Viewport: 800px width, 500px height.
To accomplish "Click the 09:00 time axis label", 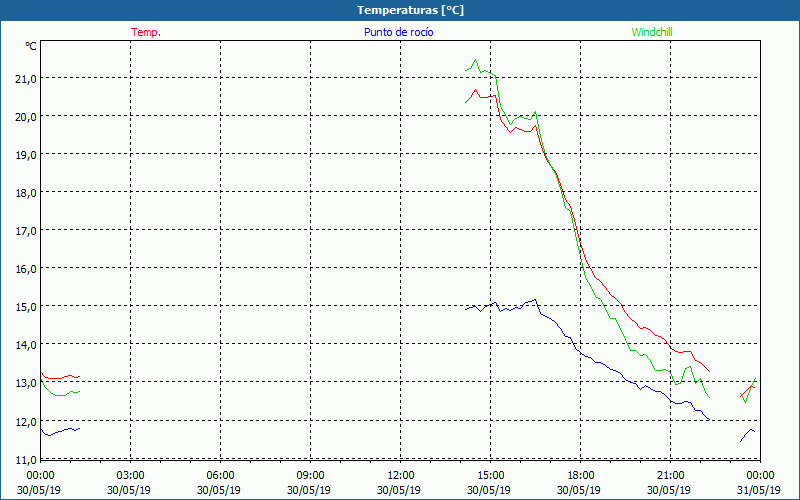I will click(x=310, y=476).
